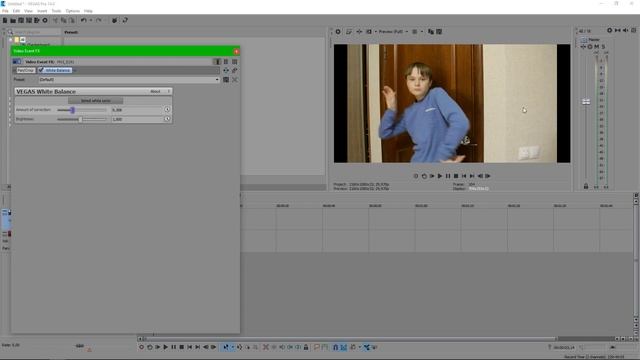Click Stop in the timeline transport bar

[x=182, y=347]
